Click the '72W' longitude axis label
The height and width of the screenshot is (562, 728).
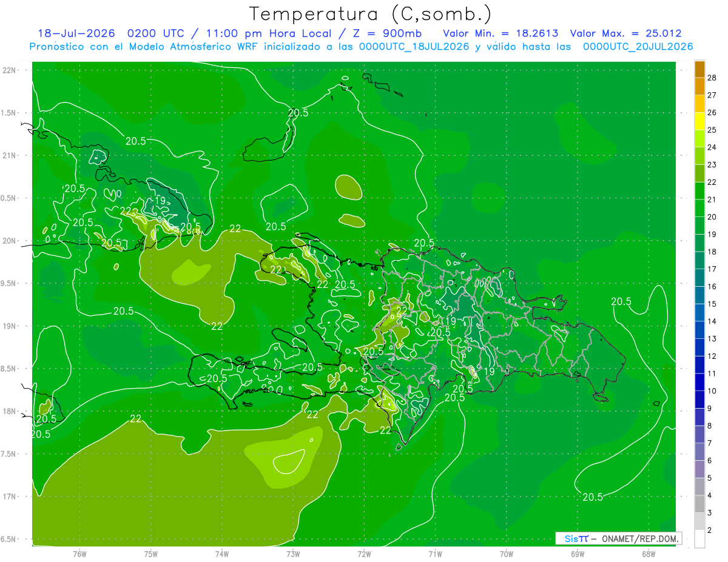click(x=364, y=554)
